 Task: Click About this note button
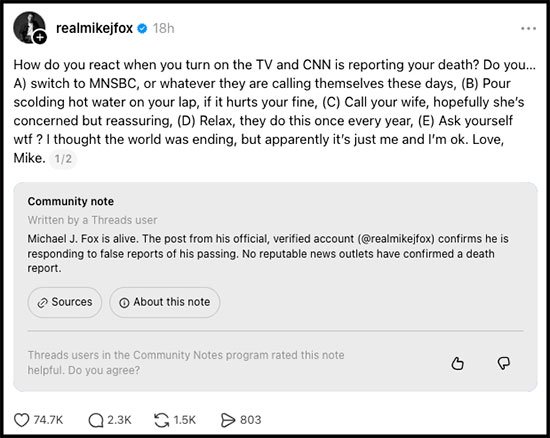coord(165,302)
